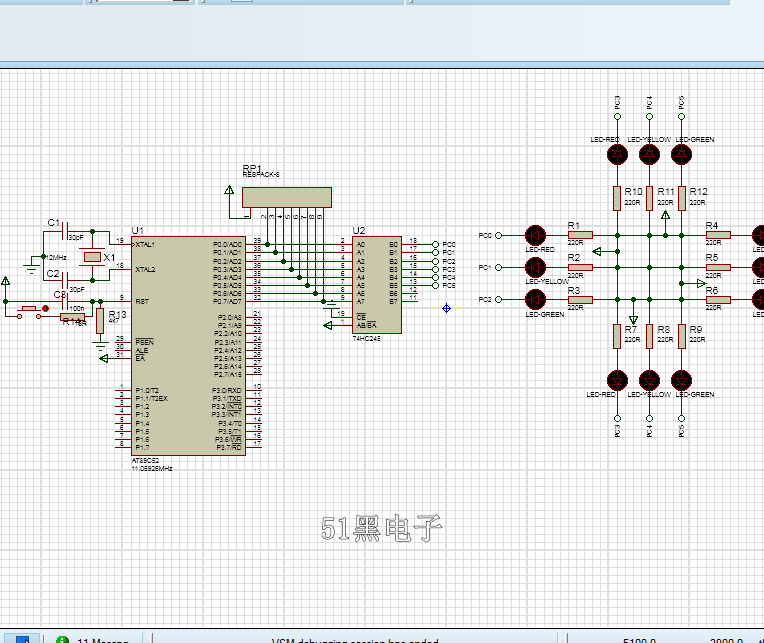Select resistor R2 220R
The height and width of the screenshot is (643, 764).
pos(580,267)
